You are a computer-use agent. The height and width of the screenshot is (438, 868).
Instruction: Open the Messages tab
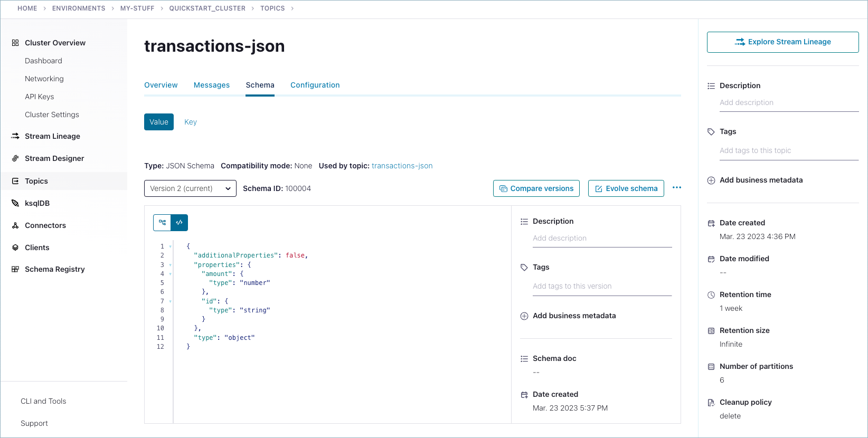(x=211, y=85)
